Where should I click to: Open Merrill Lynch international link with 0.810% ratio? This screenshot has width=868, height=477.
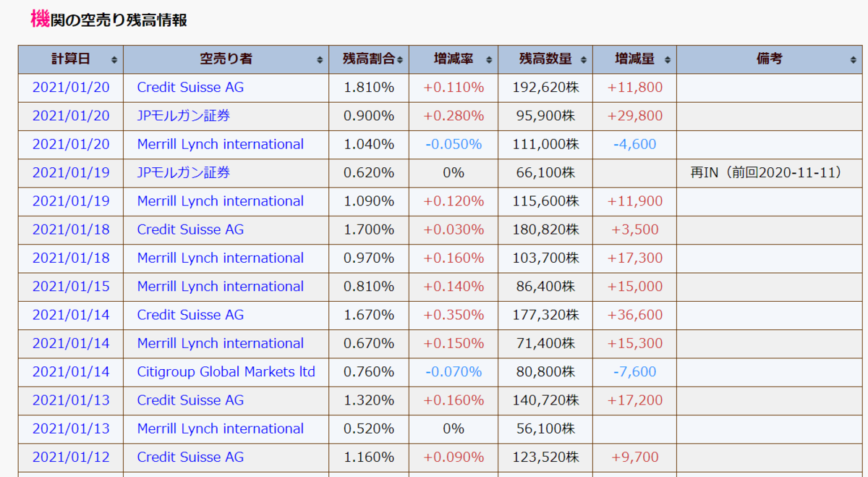[x=221, y=287]
